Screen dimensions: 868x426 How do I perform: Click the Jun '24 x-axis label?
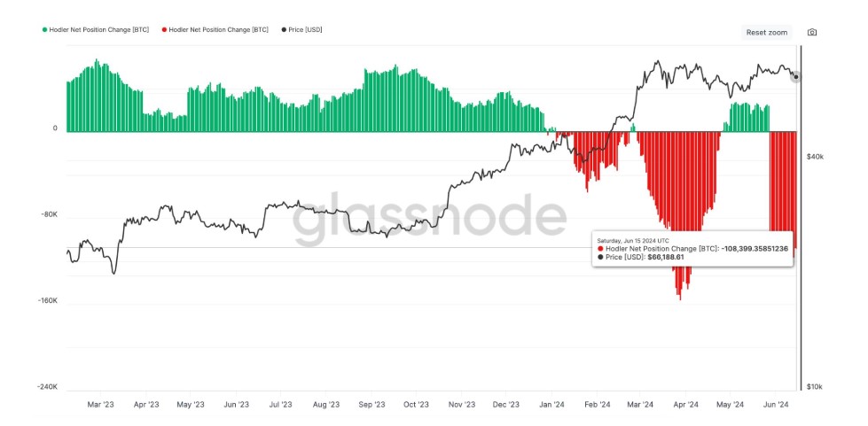776,405
